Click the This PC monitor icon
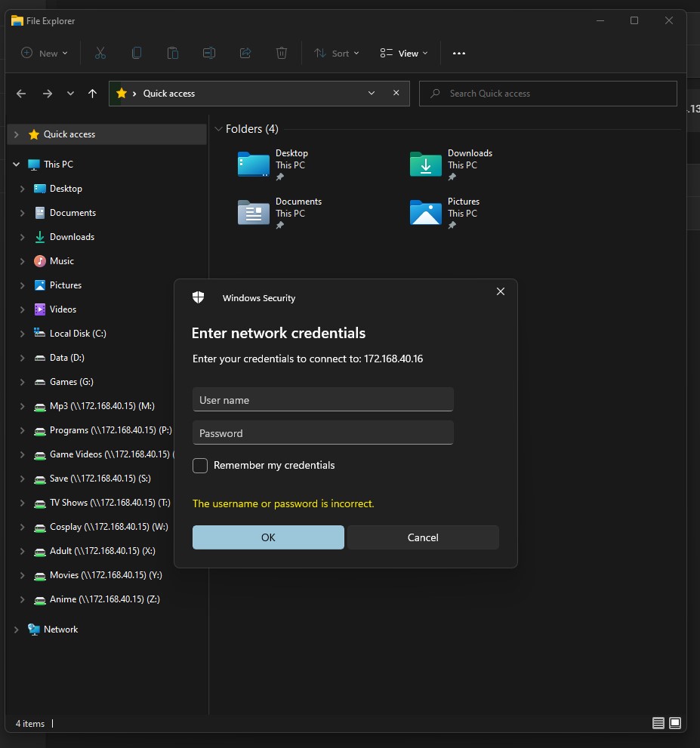The width and height of the screenshot is (700, 748). [34, 165]
